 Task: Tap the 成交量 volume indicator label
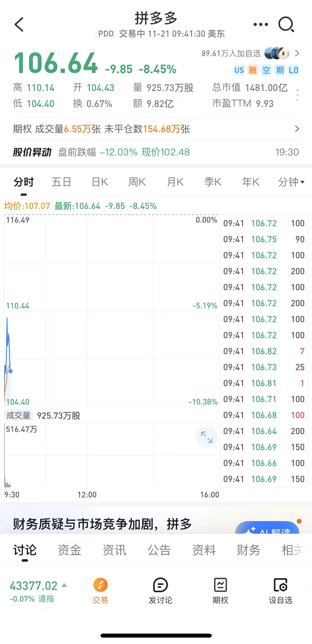point(18,415)
